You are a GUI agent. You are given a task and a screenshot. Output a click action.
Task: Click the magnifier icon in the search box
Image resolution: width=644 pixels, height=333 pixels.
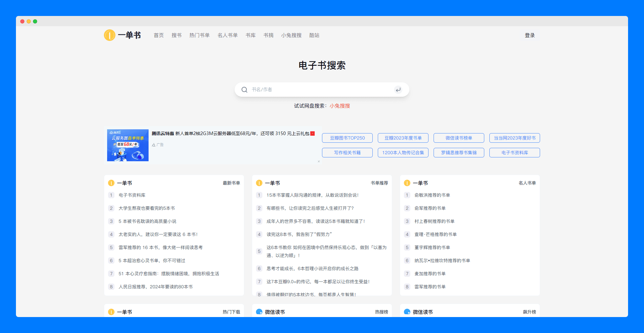pyautogui.click(x=244, y=90)
